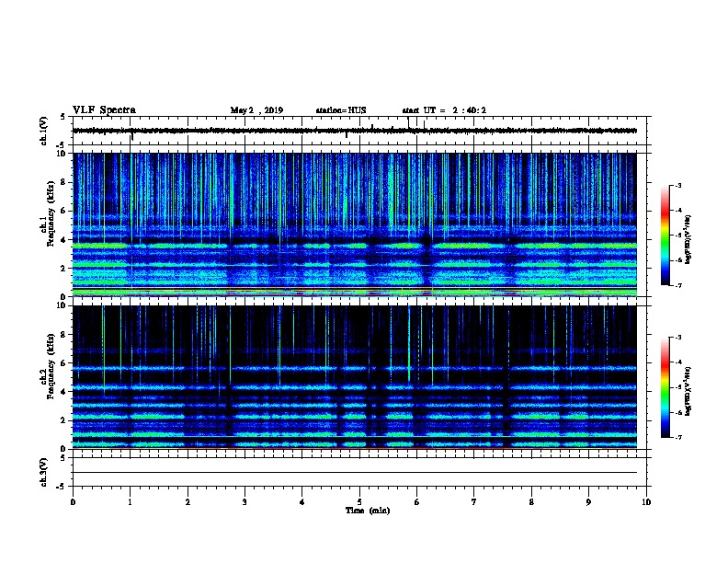Click time tick label '0' on x-axis
Image resolution: width=728 pixels, height=563 pixels.
(73, 502)
